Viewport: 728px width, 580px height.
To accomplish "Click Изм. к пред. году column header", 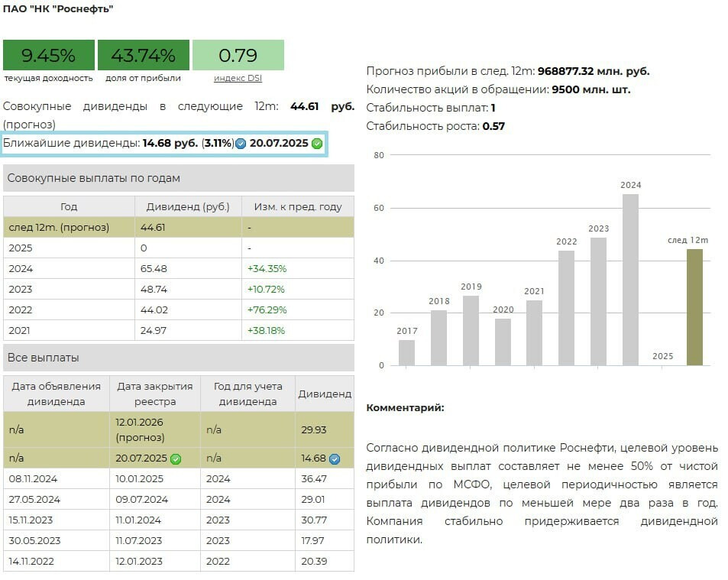I will (x=297, y=206).
